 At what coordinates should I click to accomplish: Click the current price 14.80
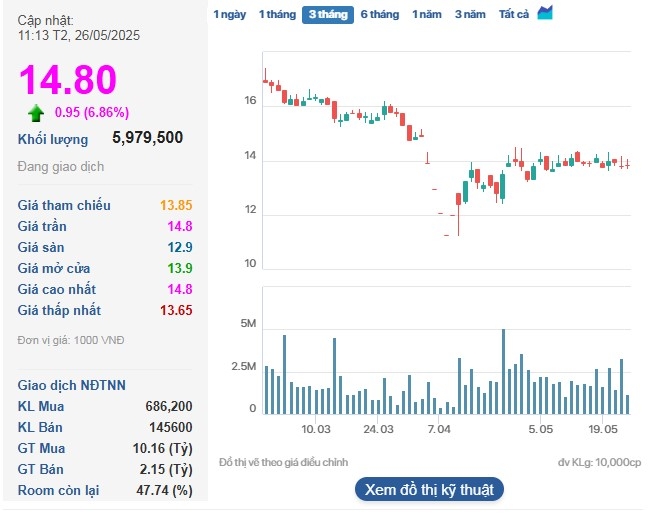tap(68, 80)
